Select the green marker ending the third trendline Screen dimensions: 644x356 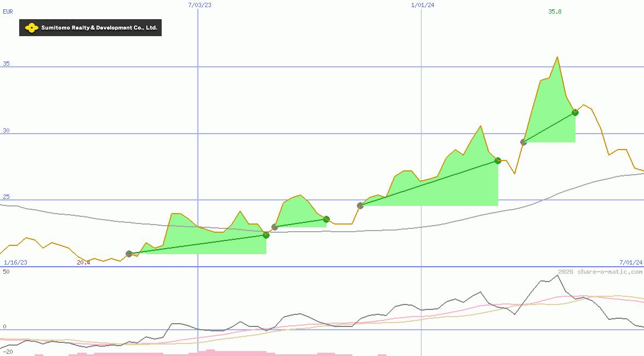click(497, 160)
